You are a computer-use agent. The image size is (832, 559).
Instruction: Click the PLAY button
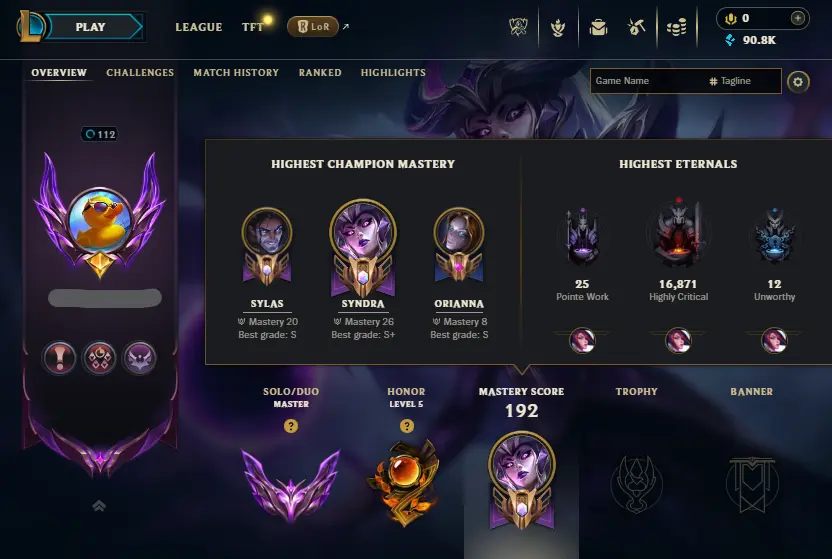[x=90, y=27]
